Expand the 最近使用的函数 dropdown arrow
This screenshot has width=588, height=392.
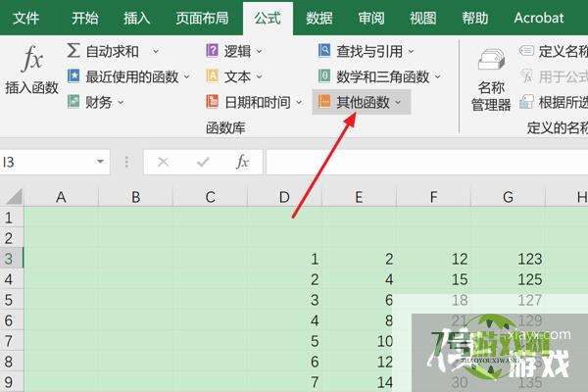pyautogui.click(x=187, y=76)
